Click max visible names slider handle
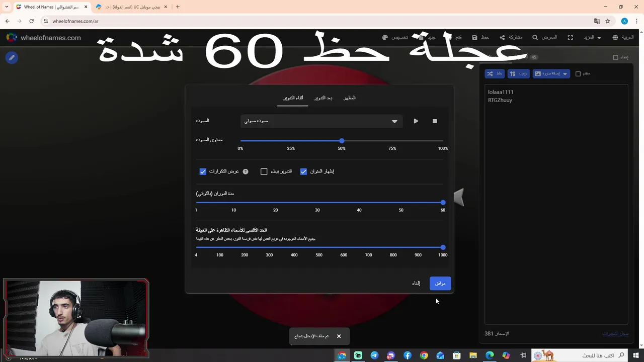644x362 pixels. point(443,247)
